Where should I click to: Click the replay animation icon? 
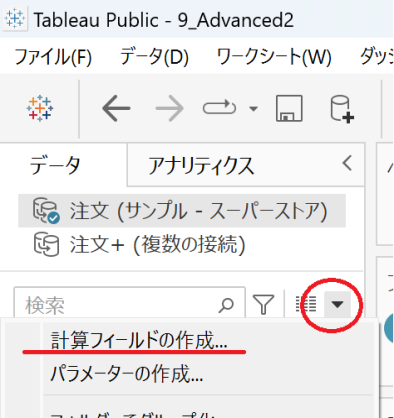[x=219, y=108]
